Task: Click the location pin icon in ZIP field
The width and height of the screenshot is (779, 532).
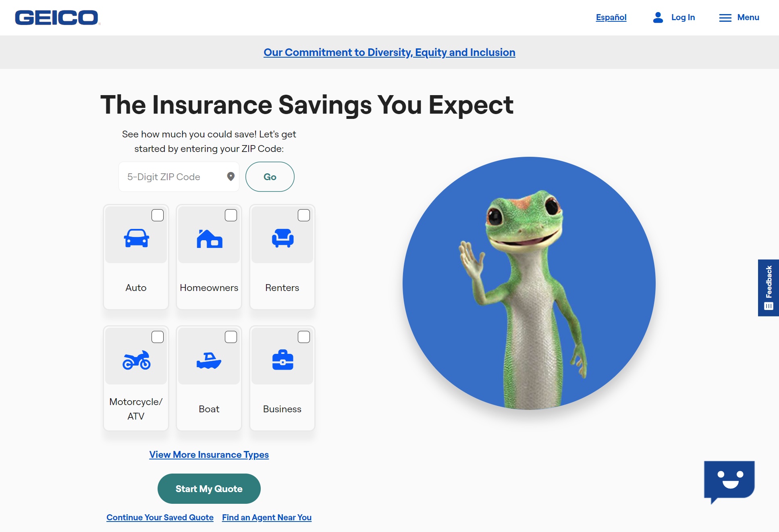Action: tap(231, 177)
